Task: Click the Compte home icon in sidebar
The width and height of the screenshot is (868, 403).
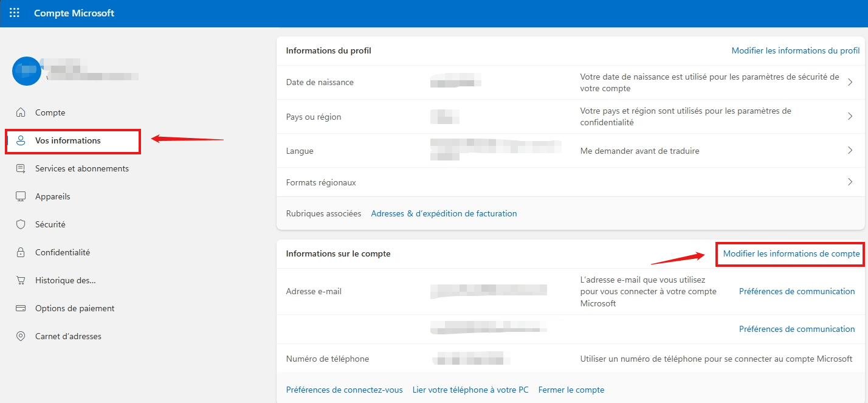Action: tap(21, 112)
